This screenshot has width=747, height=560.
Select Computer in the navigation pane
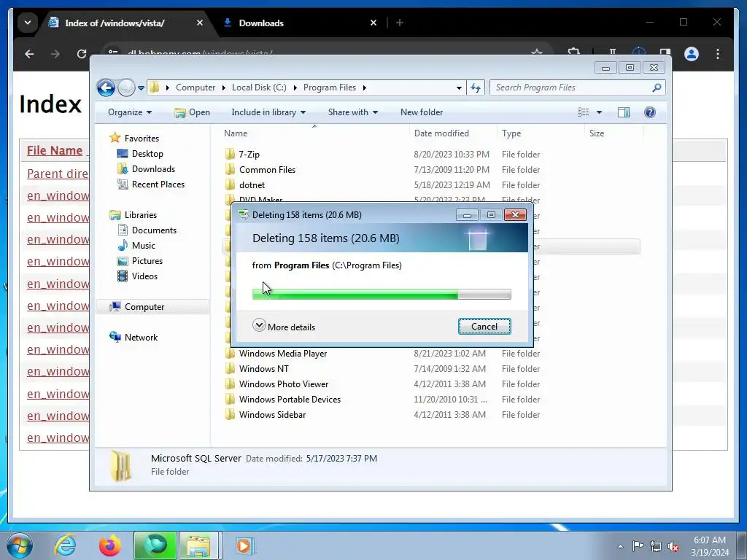coord(152,307)
